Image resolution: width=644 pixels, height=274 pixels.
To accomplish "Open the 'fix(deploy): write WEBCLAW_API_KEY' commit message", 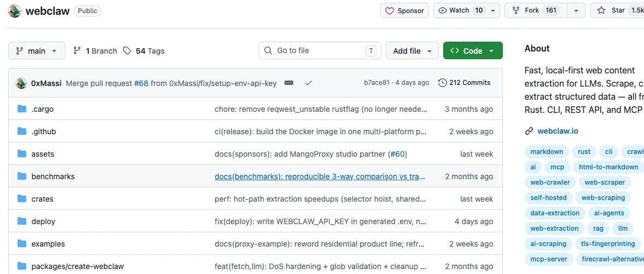I will (320, 221).
